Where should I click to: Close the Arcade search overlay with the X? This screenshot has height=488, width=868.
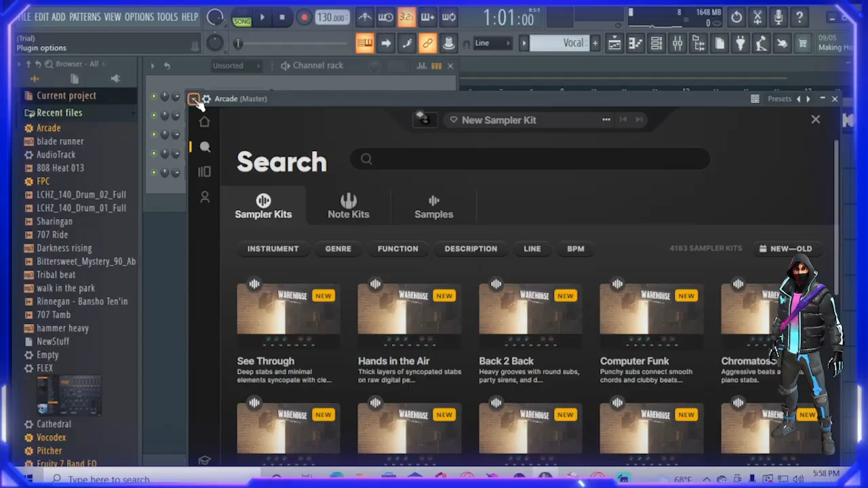(x=816, y=119)
